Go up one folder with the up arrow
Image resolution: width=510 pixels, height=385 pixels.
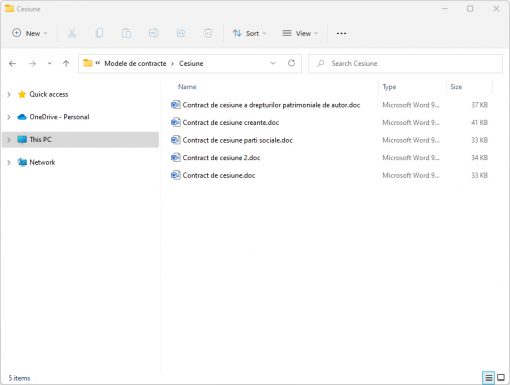(66, 63)
